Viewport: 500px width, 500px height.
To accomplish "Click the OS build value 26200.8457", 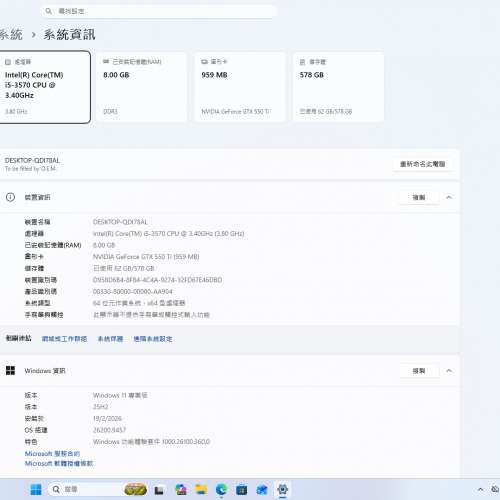I will point(109,430).
